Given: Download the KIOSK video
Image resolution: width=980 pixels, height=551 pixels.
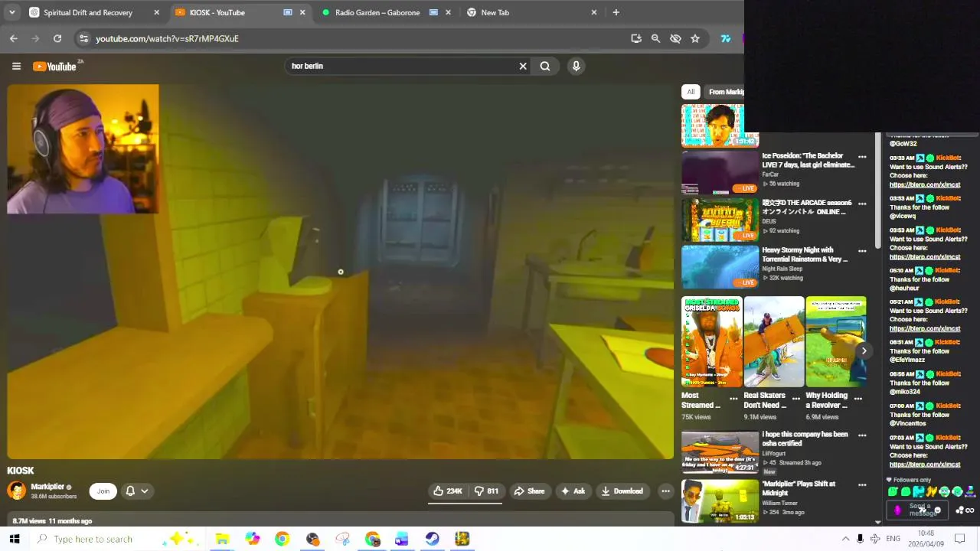Looking at the screenshot, I should (622, 491).
